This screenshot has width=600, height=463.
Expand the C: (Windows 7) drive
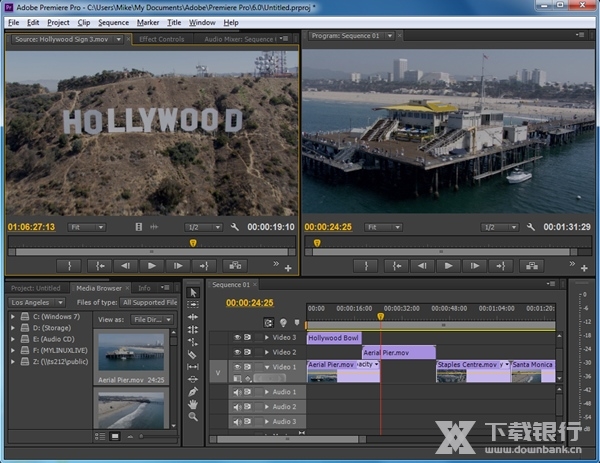tap(12, 317)
